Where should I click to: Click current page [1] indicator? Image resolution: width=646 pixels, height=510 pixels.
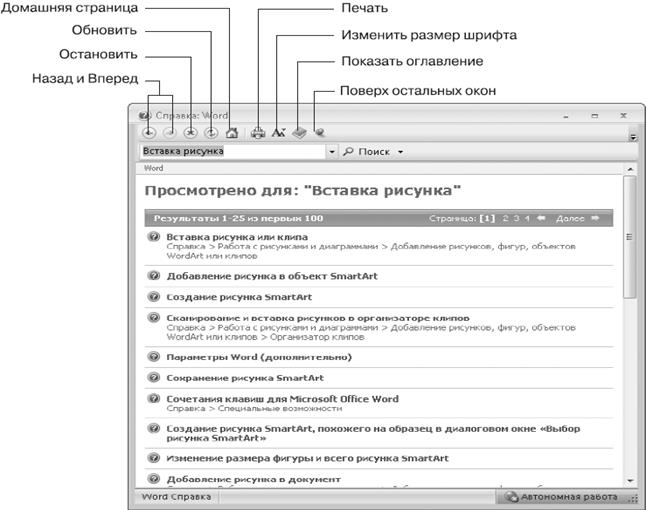487,218
